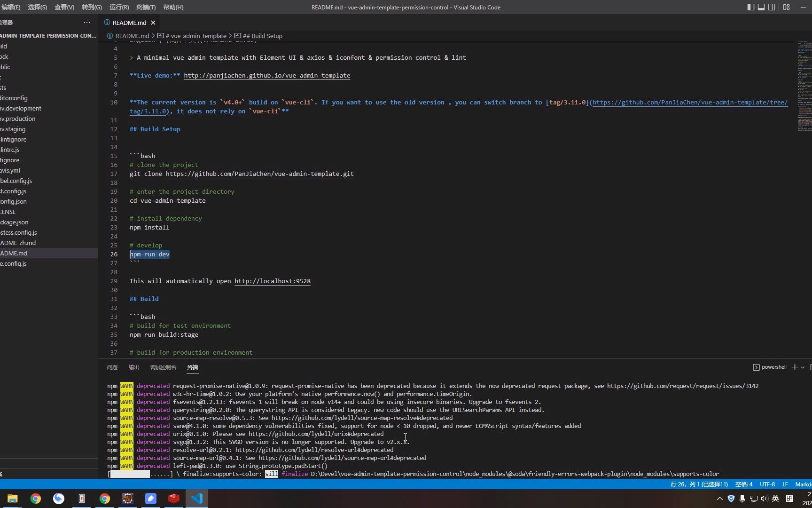
Task: Switch to 终端 (Terminal) panel tab
Action: point(193,367)
